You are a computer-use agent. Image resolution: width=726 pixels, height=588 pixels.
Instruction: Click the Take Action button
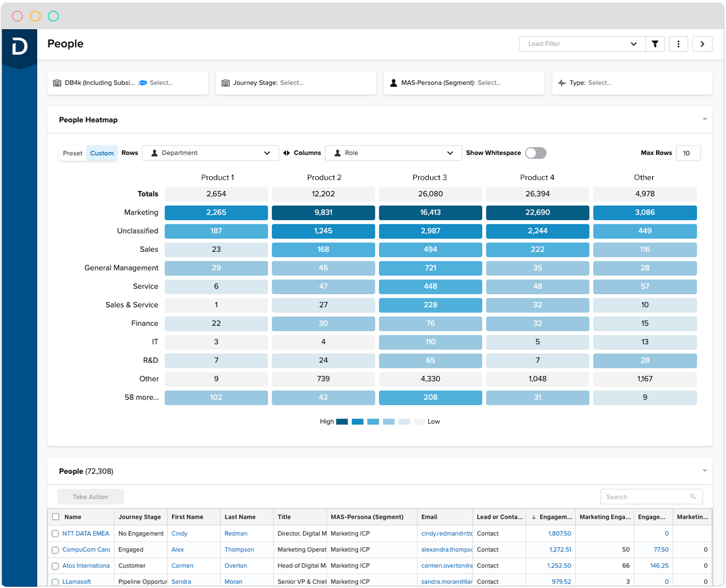89,496
